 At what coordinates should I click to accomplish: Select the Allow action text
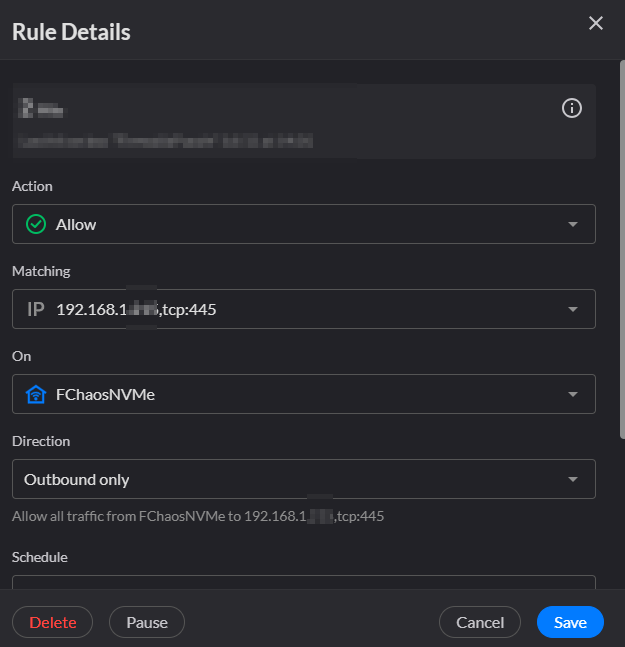tap(76, 224)
